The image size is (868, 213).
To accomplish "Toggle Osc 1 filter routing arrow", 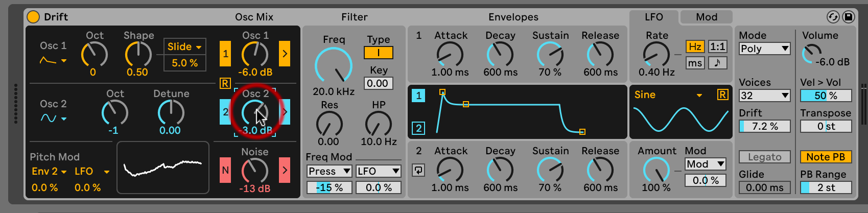I will (x=285, y=54).
